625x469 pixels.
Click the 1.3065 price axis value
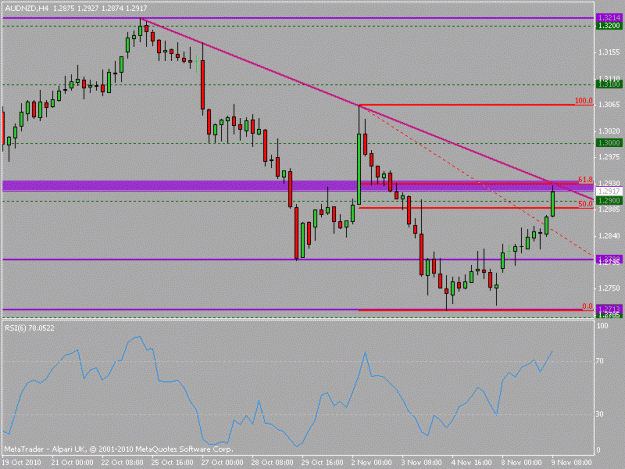609,104
